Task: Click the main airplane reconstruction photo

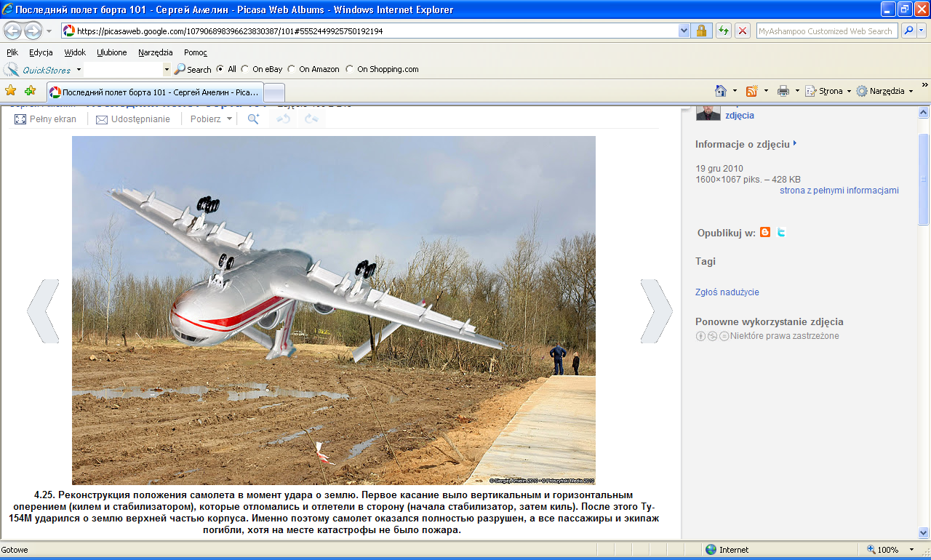Action: pyautogui.click(x=333, y=311)
